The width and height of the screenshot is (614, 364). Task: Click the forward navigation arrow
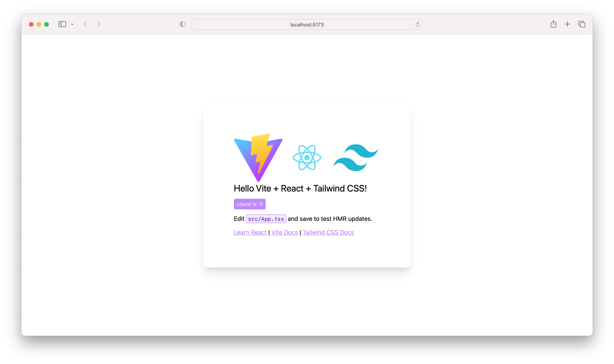click(x=99, y=24)
